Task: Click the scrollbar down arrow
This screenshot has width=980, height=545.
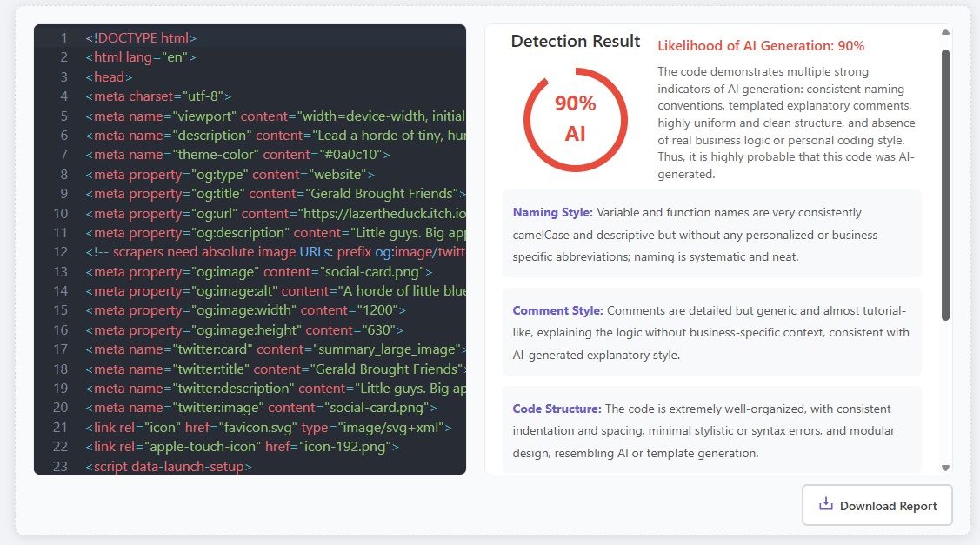Action: pos(945,468)
